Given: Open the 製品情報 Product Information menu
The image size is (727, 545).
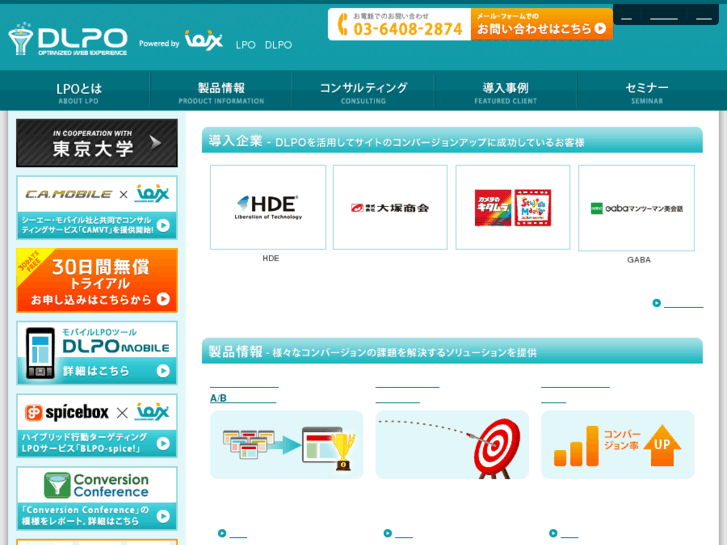Looking at the screenshot, I should 221,92.
